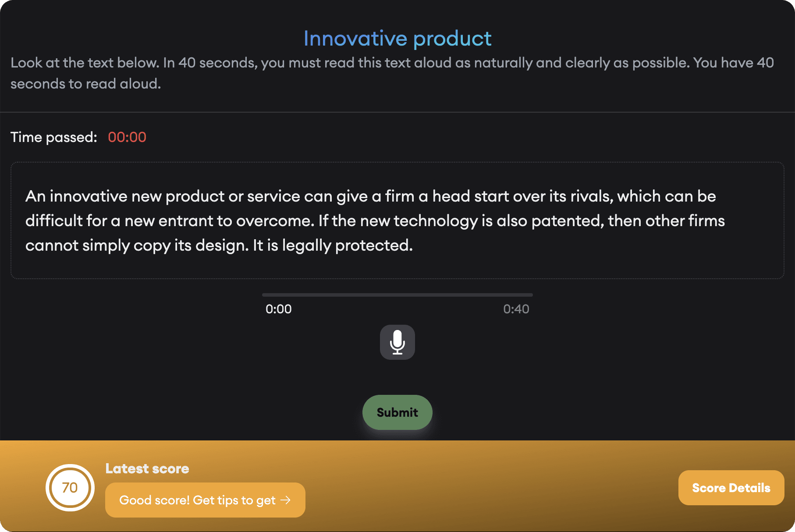The image size is (795, 532).
Task: Click "Good score! Get tips to get" button
Action: pos(197,500)
